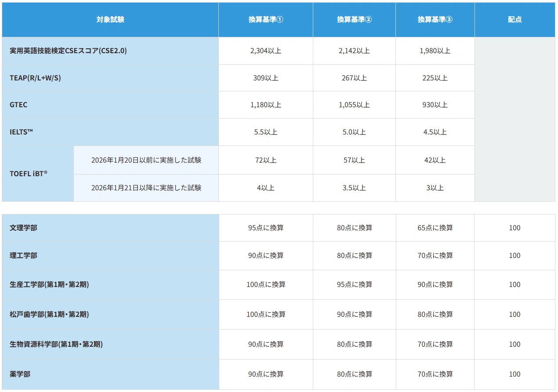Screen dimensions: 558x392
Task: Click the 配点 100 in 生物資源科学部 row
Action: (515, 344)
